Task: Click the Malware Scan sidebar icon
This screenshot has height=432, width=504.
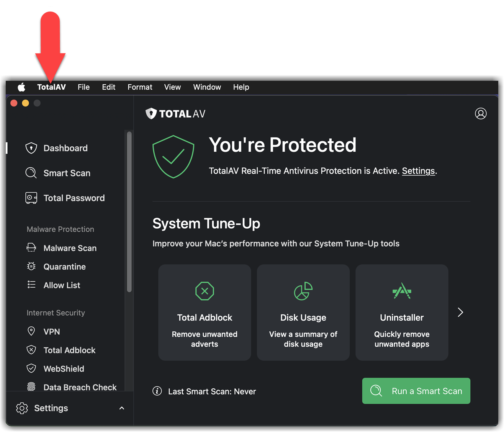Action: point(31,248)
